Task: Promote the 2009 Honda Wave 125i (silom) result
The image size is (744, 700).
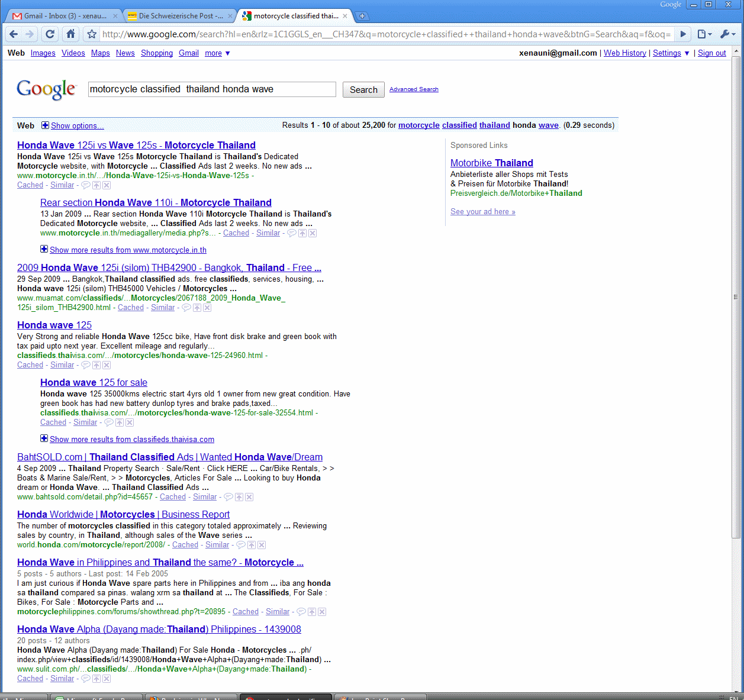Action: (x=197, y=308)
